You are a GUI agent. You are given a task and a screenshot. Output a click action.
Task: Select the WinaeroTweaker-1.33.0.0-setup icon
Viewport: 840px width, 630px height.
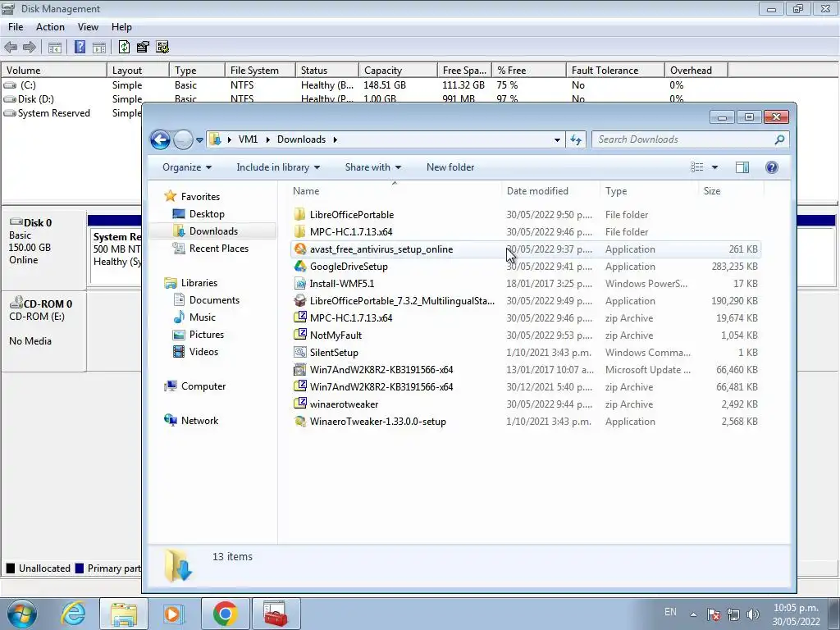tap(300, 421)
